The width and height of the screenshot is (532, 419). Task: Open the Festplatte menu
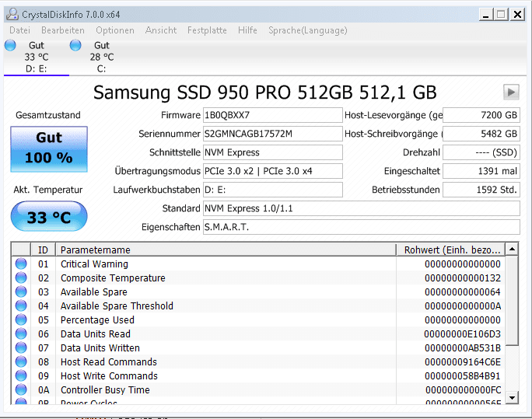(x=207, y=30)
